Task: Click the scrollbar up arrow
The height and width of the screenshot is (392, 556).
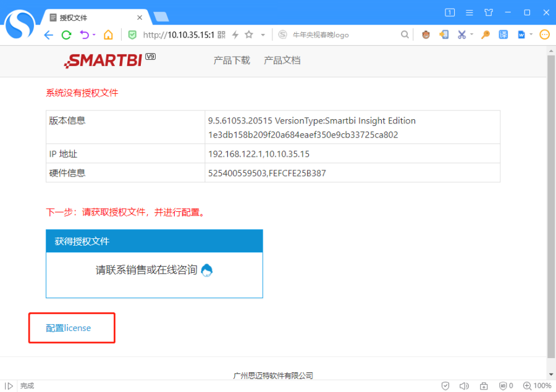Action: tap(550, 51)
